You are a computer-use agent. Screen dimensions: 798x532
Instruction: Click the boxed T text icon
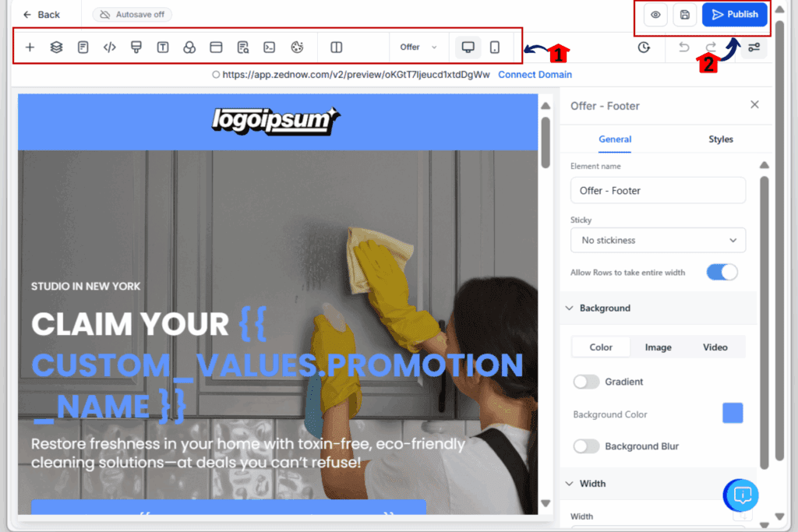(163, 48)
